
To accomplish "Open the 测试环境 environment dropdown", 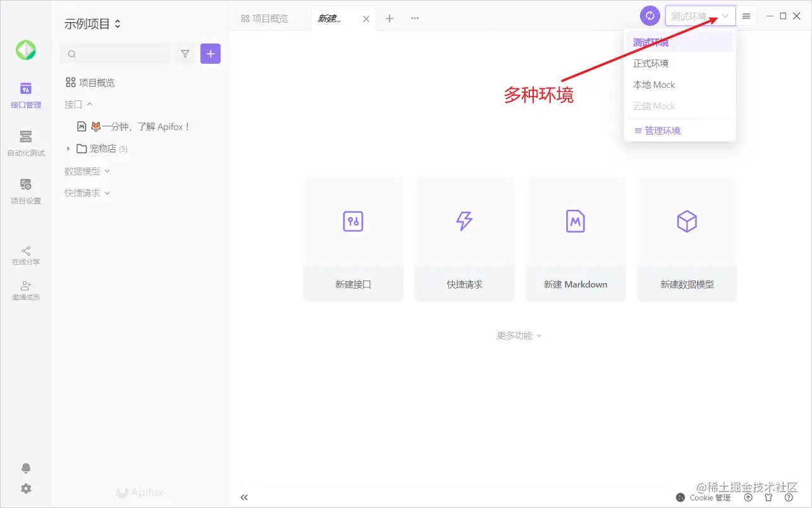I will (700, 16).
